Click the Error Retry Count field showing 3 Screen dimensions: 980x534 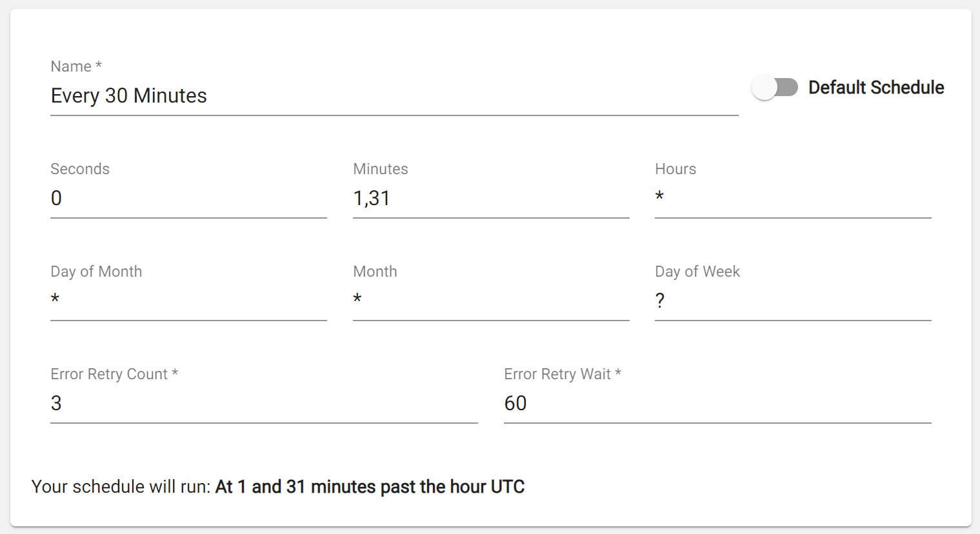pyautogui.click(x=264, y=403)
